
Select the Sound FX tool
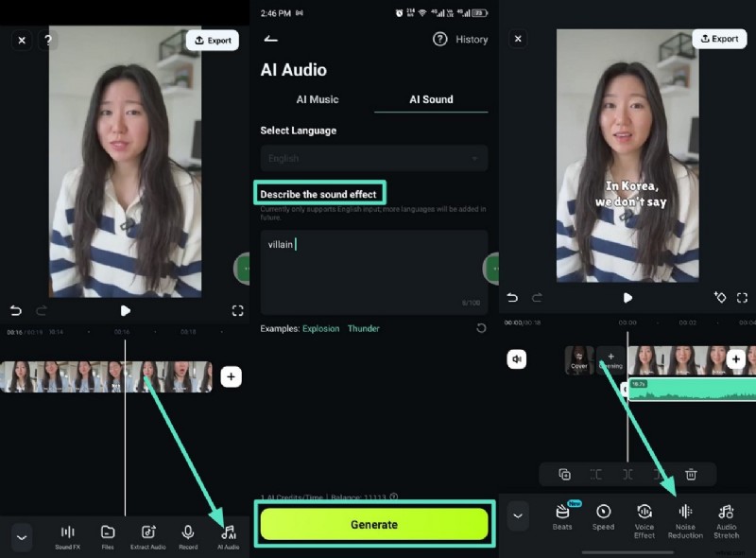click(67, 534)
